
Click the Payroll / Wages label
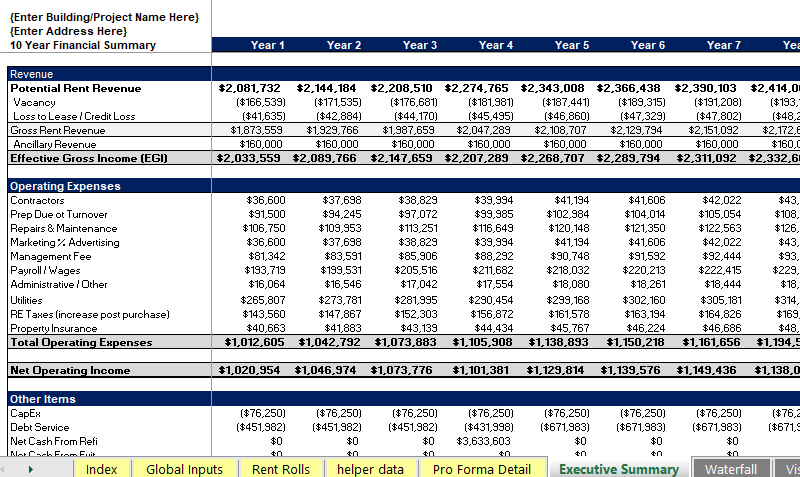(x=45, y=270)
